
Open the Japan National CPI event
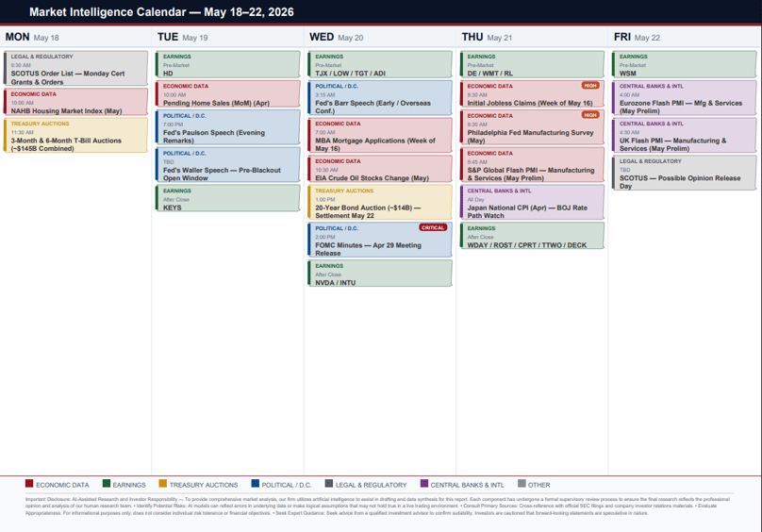click(532, 202)
